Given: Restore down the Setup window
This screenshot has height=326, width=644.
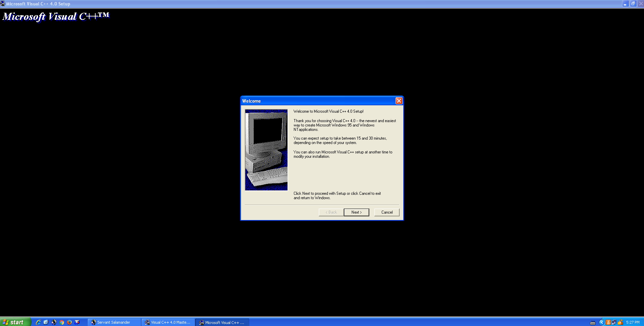Looking at the screenshot, I should [x=633, y=4].
